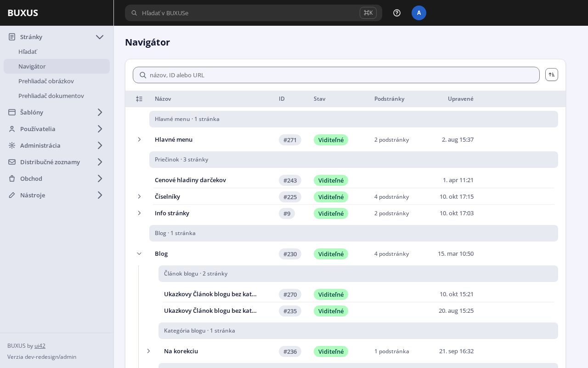
Task: Focus the názov, ID alebo URL filter
Action: pyautogui.click(x=336, y=75)
